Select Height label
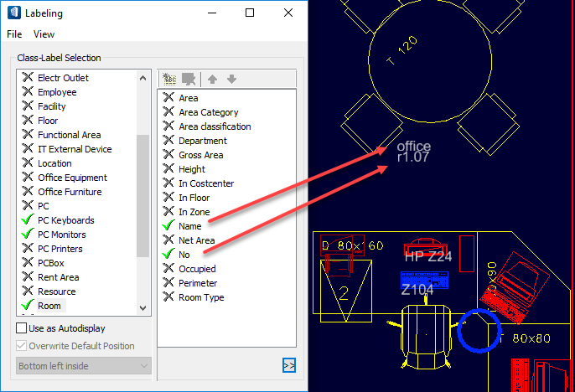 192,169
